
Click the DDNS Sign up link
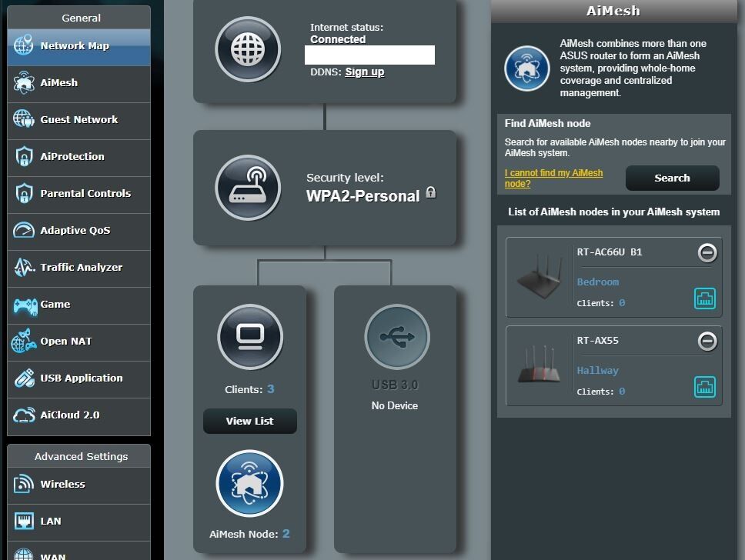click(365, 72)
